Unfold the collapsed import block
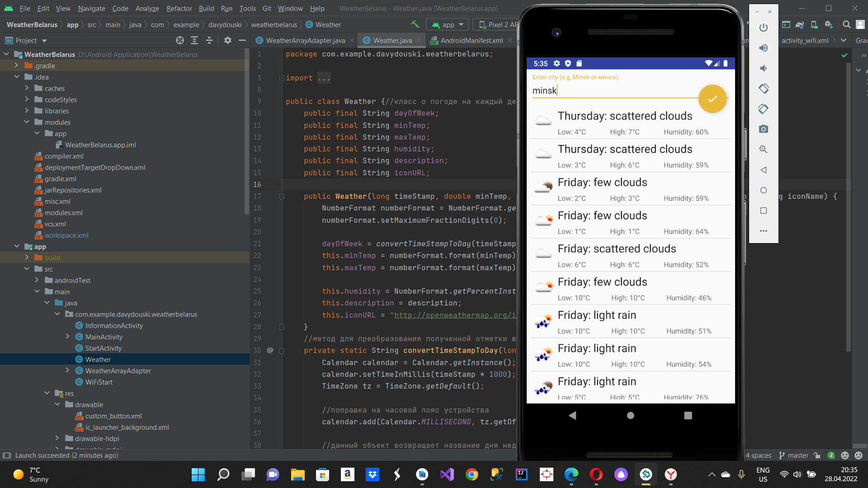 (x=282, y=78)
